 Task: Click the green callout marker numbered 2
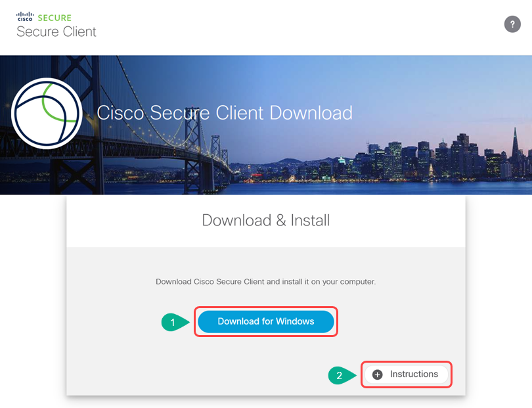(x=342, y=375)
